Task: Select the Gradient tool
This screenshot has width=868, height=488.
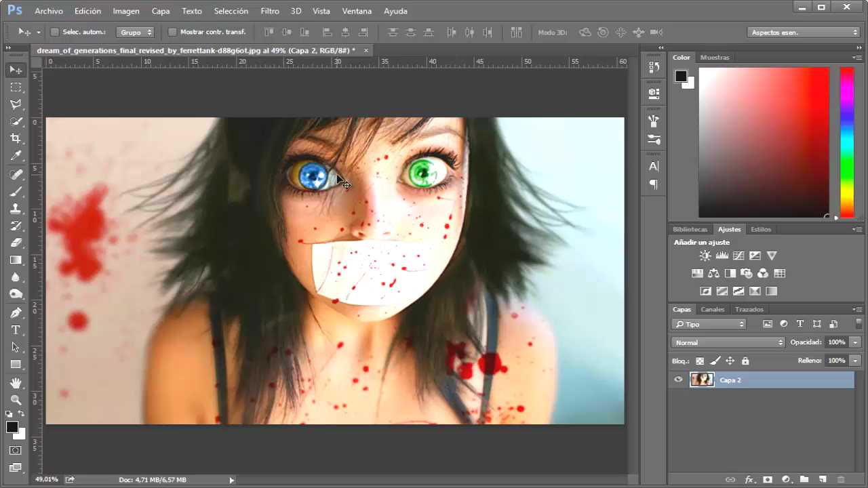Action: click(x=16, y=260)
